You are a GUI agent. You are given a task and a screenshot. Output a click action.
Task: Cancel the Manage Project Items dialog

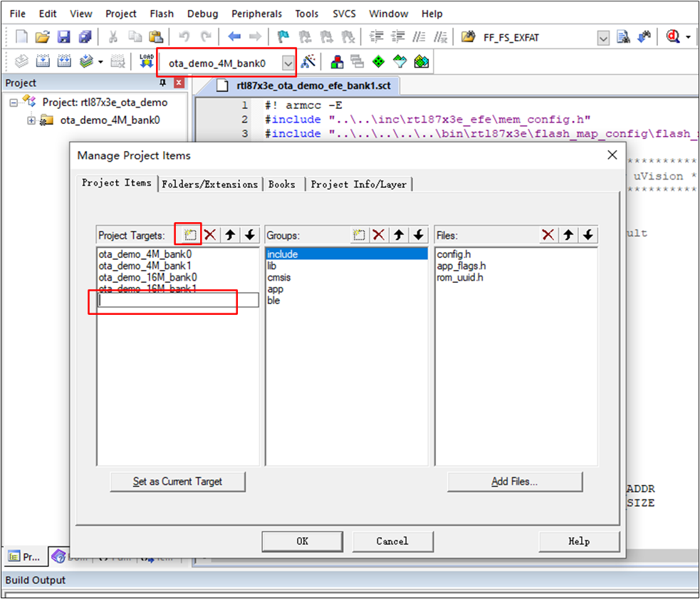(x=392, y=541)
